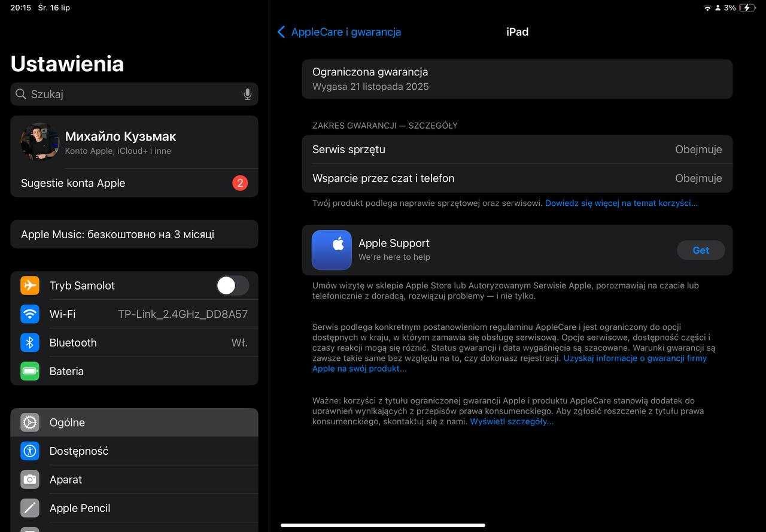Open Apple Pencil settings
This screenshot has height=532, width=766.
134,508
